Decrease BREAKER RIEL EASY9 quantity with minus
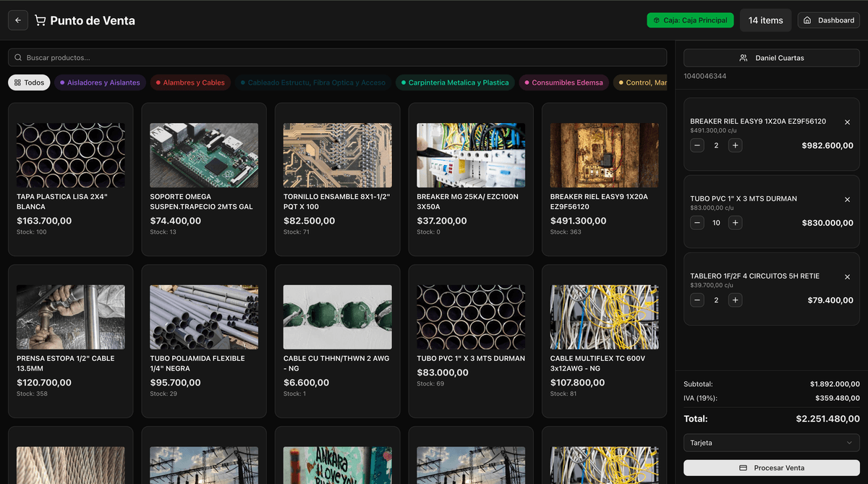 coord(697,145)
